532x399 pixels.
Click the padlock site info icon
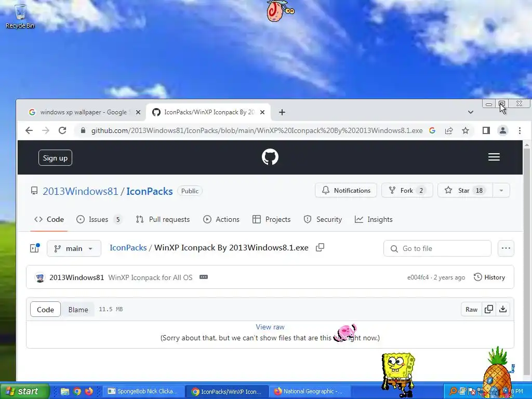83,130
